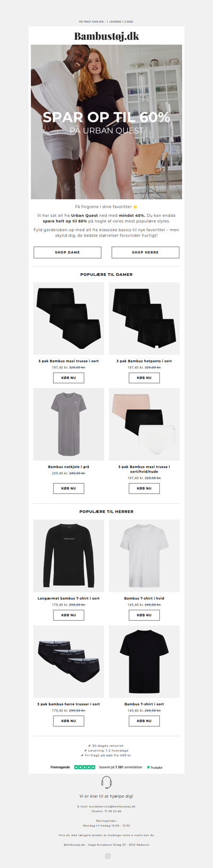Click Langærmet bambus T-shirt i sort title

pos(69,598)
